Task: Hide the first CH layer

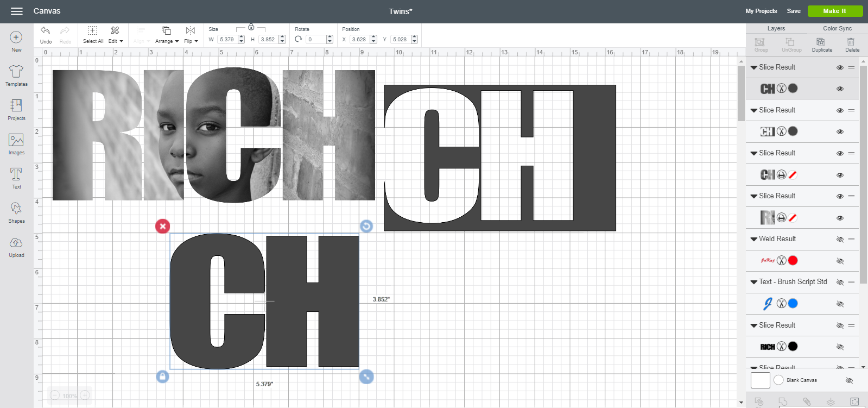Action: coord(840,89)
